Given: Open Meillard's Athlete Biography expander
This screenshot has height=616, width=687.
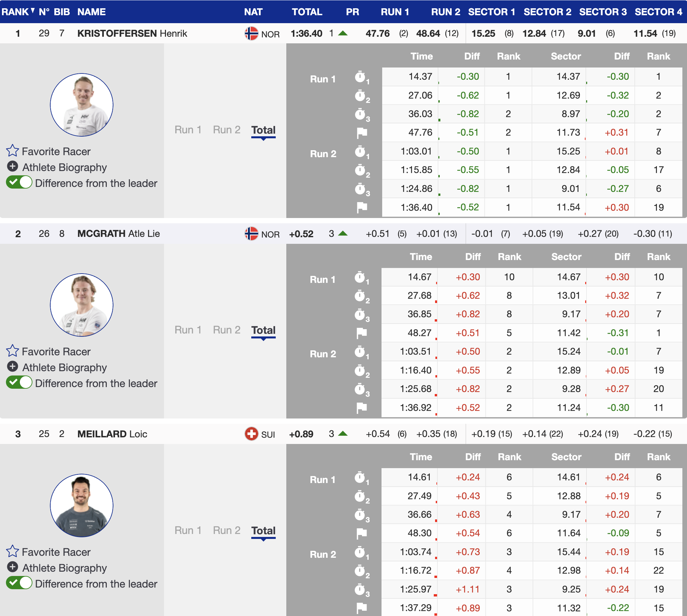Looking at the screenshot, I should coord(13,567).
